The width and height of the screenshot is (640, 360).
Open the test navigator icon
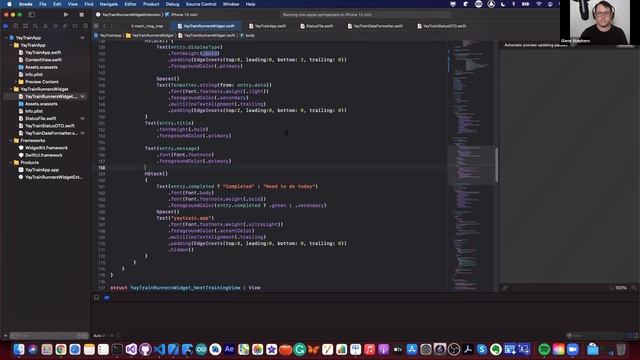(55, 26)
